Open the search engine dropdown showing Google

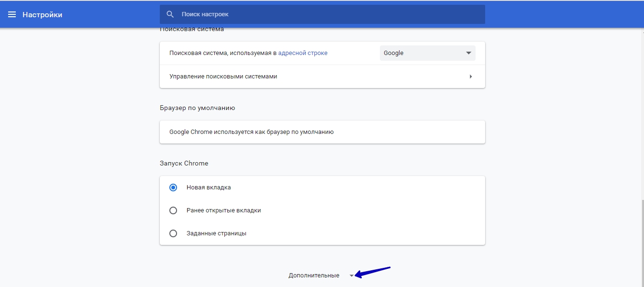click(x=427, y=53)
